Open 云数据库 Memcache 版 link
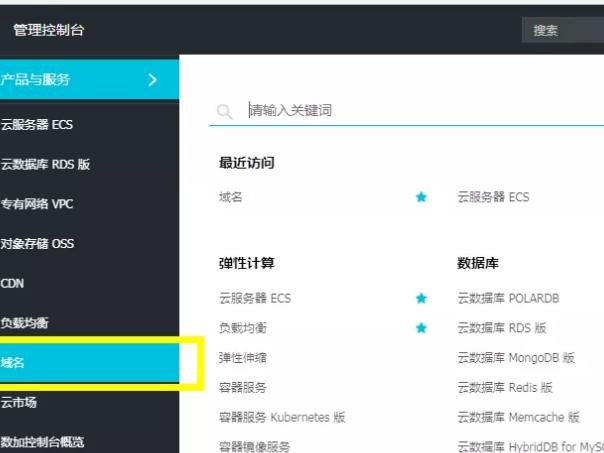Image resolution: width=604 pixels, height=453 pixels. [x=518, y=417]
